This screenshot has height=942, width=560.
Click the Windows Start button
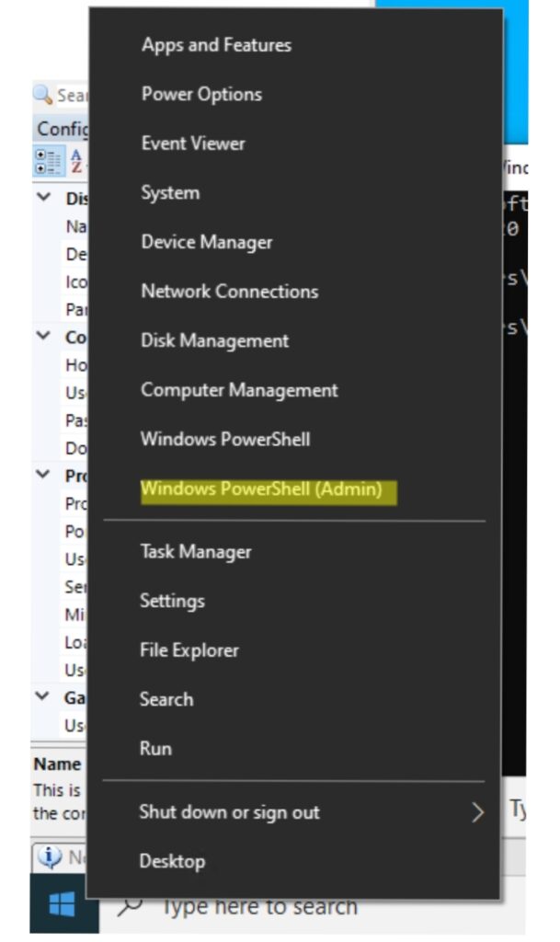(x=62, y=904)
